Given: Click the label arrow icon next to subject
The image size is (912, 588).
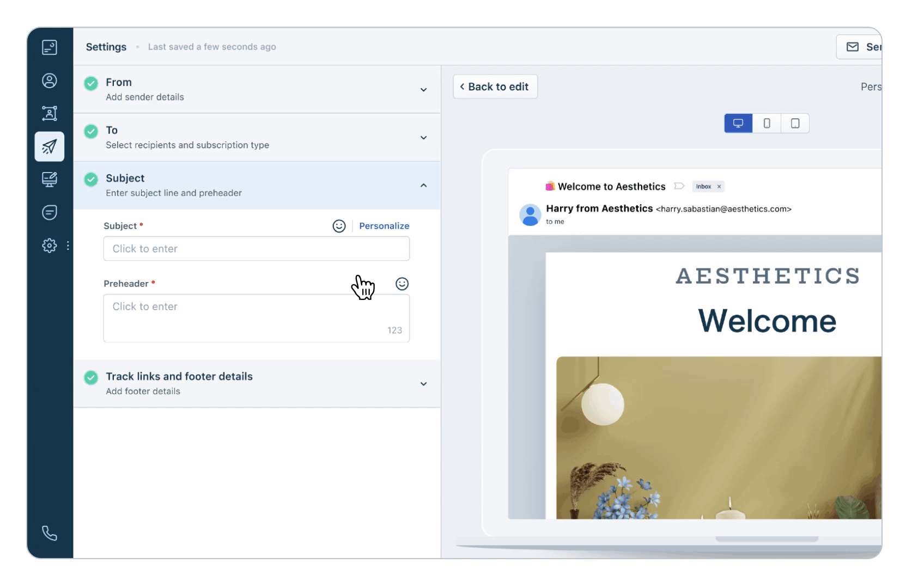Looking at the screenshot, I should [679, 186].
